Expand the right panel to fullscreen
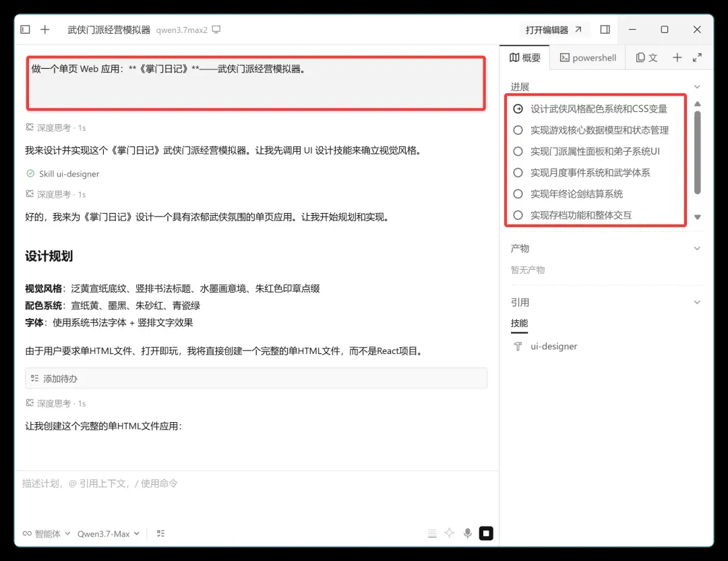 (x=698, y=57)
